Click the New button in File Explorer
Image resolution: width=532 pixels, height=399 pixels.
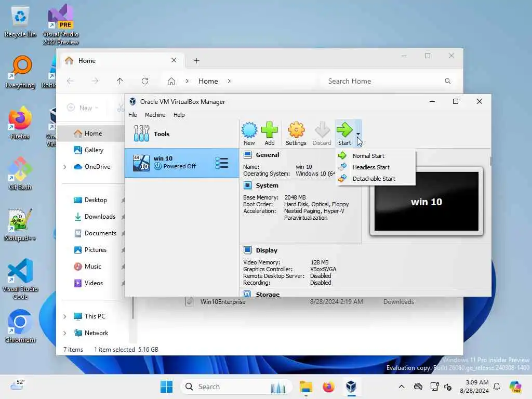pyautogui.click(x=83, y=108)
